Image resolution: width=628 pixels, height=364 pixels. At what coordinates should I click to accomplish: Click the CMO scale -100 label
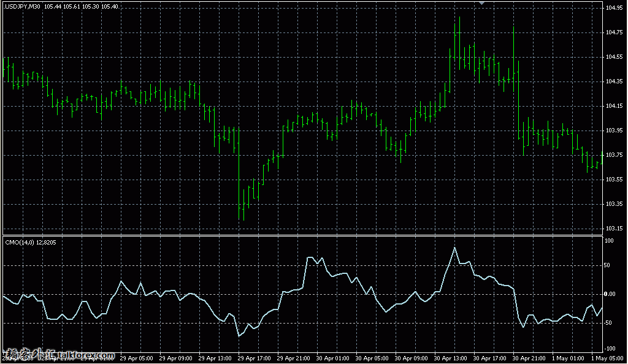pos(609,349)
